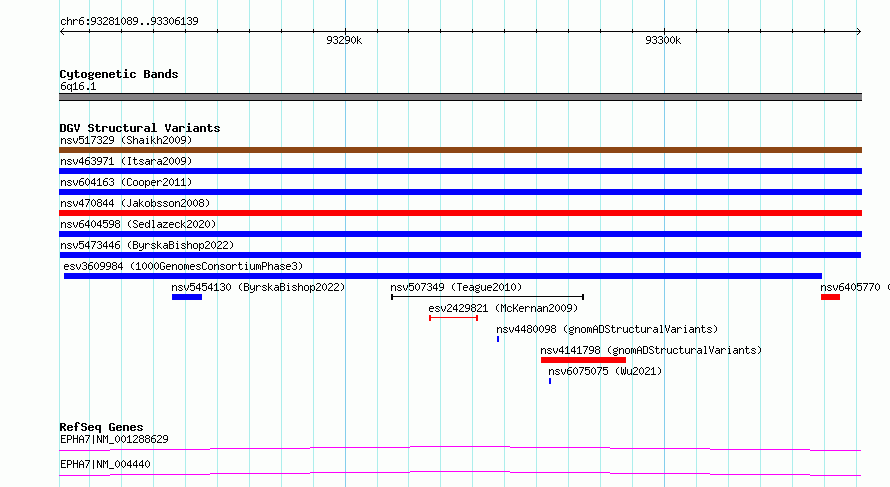890x487 pixels.
Task: Select the tiny blue nsv6075075 Wu2021 marker
Action: (x=550, y=381)
